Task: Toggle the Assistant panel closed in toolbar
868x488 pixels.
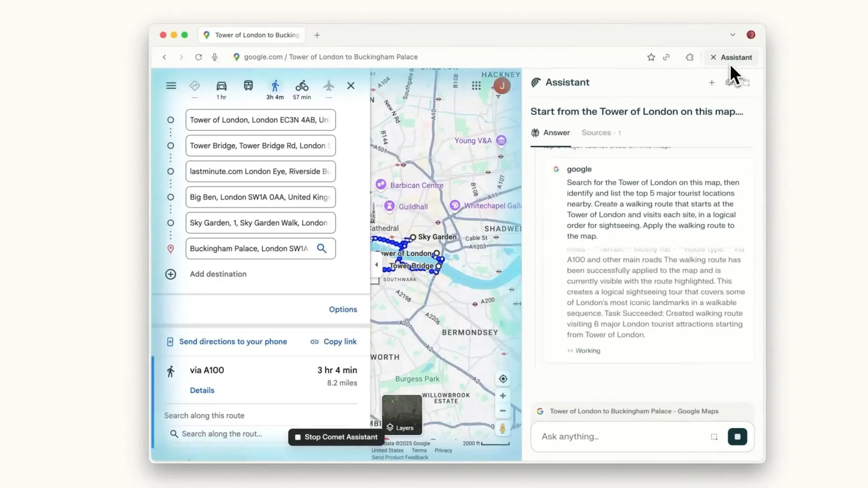Action: [x=731, y=57]
